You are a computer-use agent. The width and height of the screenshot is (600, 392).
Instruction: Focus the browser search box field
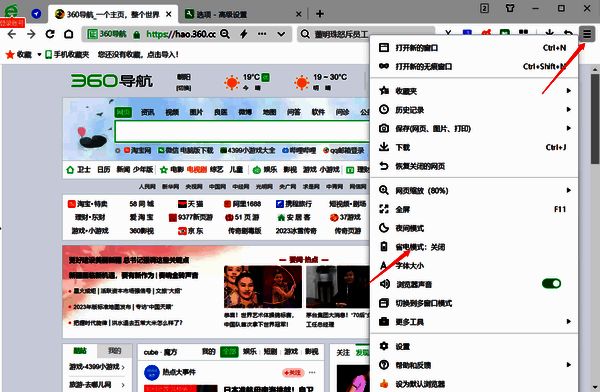[x=366, y=34]
